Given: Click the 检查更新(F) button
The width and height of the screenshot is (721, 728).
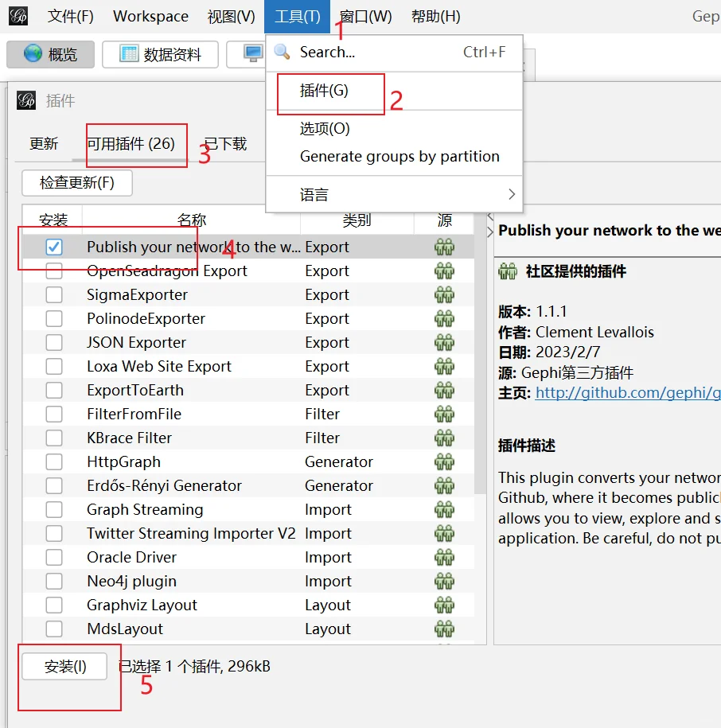Looking at the screenshot, I should (x=77, y=182).
